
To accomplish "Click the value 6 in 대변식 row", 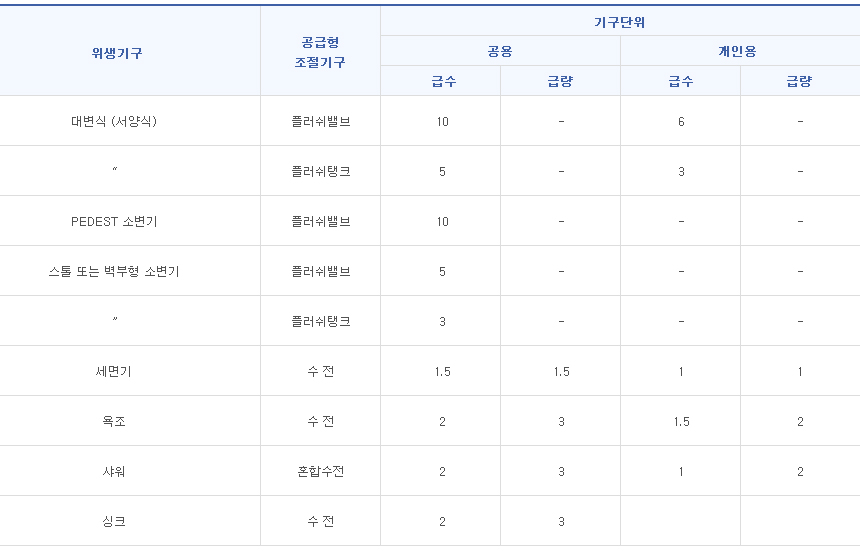I will [x=681, y=122].
